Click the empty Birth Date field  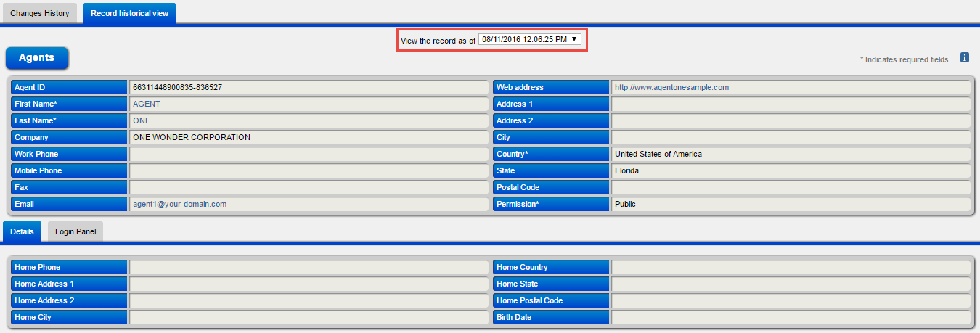[x=790, y=317]
